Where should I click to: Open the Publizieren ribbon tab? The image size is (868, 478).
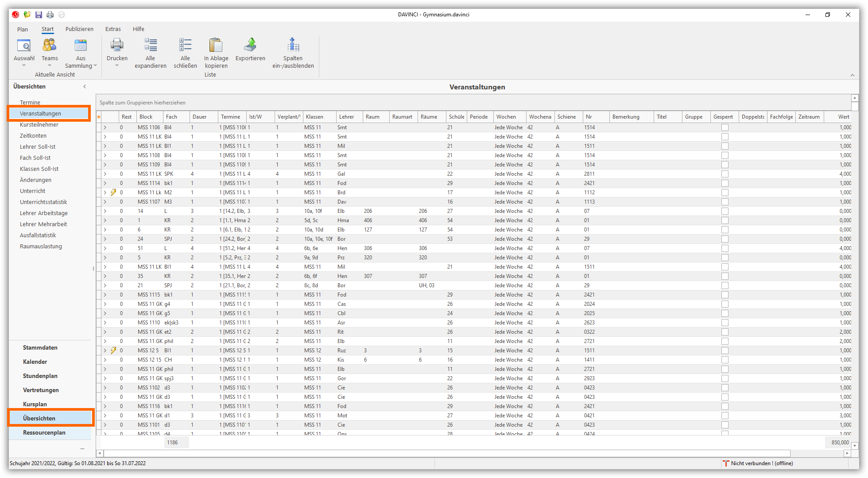pos(79,29)
